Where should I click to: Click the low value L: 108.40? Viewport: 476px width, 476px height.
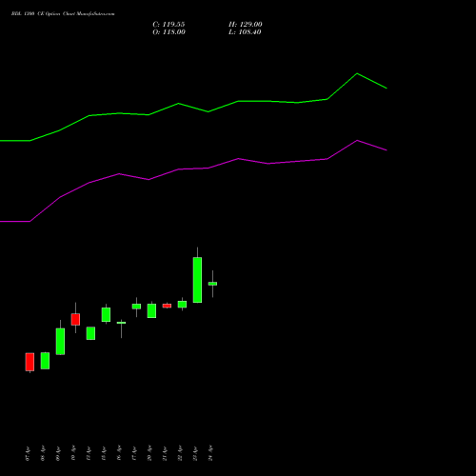[x=245, y=32]
